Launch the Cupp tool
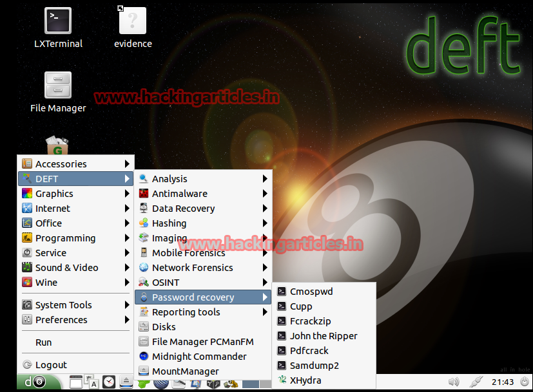 (x=324, y=306)
